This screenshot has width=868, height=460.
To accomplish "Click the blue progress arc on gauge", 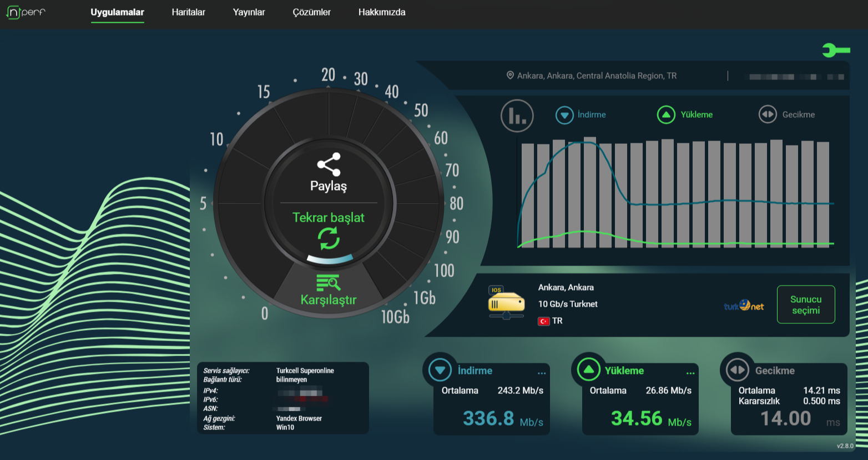I will click(330, 259).
